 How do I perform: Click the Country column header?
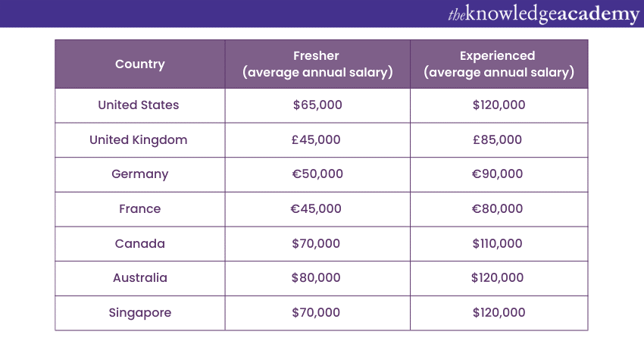139,64
